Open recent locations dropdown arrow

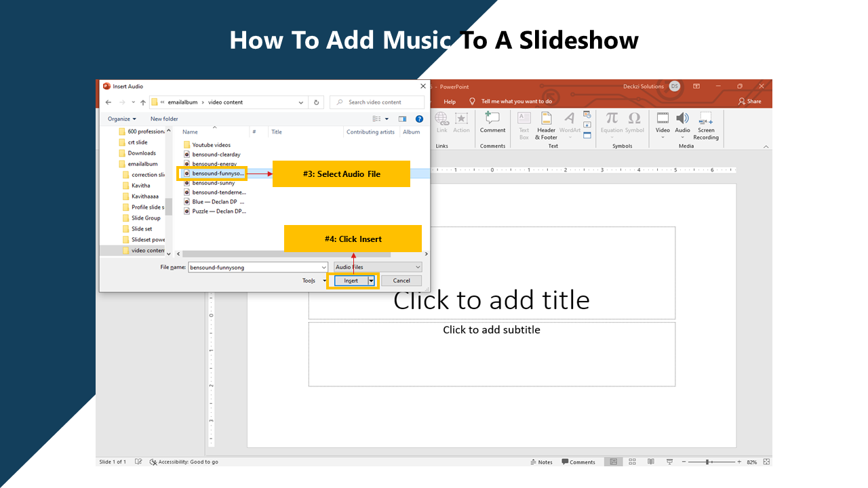[133, 102]
